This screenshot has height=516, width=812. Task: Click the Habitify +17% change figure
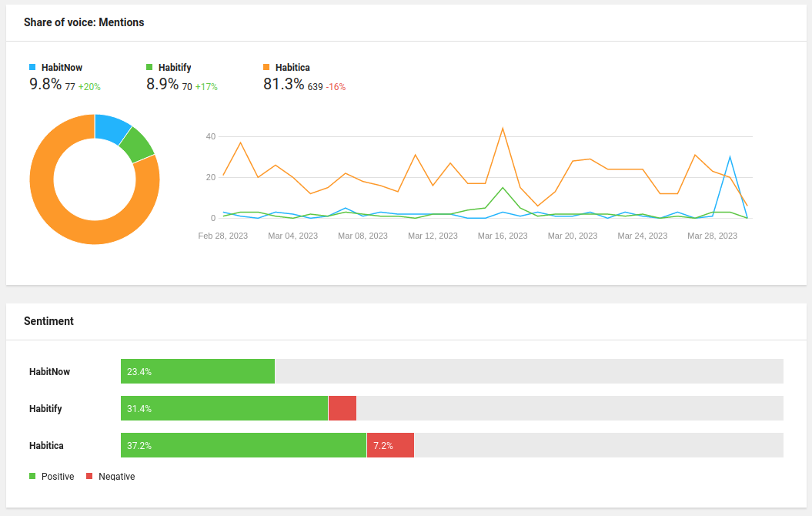tap(206, 87)
